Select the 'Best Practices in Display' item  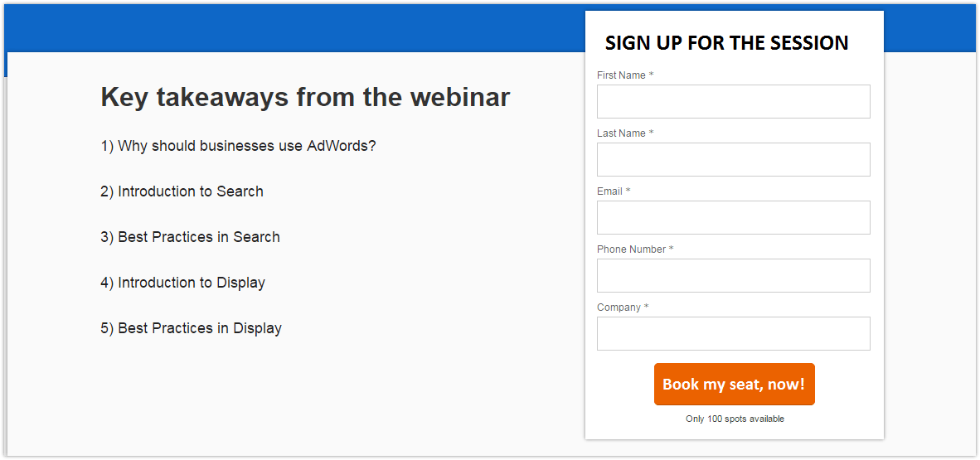(192, 328)
